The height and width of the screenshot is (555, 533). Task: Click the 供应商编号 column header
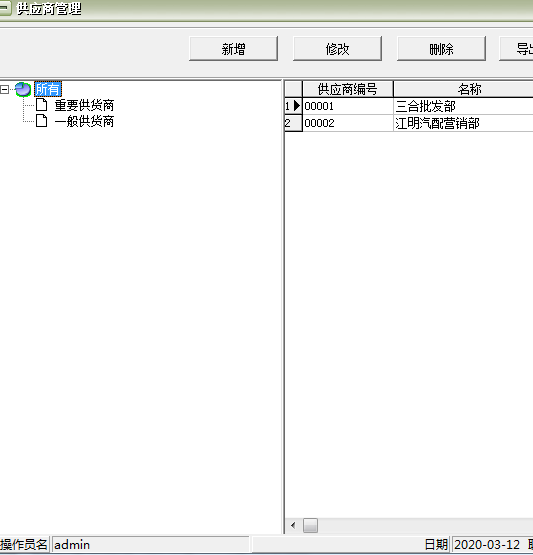[x=348, y=89]
